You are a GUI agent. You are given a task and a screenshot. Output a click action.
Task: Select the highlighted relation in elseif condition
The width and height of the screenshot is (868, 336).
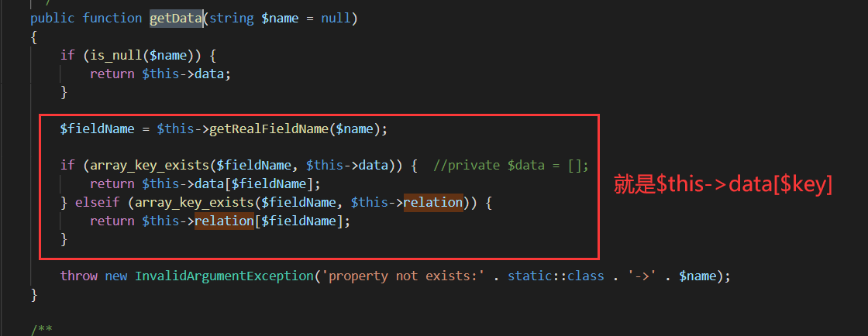pos(433,203)
